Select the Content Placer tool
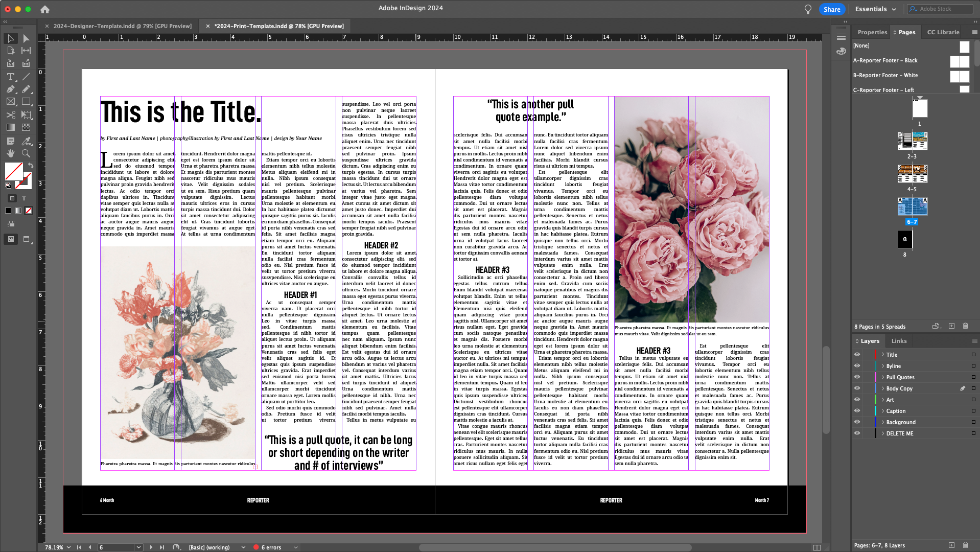Viewport: 980px width, 552px height. point(26,63)
